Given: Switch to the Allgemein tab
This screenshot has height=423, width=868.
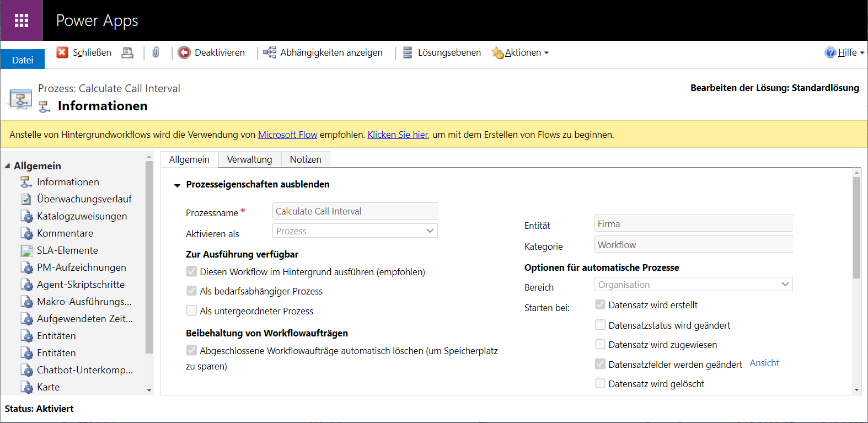Looking at the screenshot, I should click(x=189, y=159).
